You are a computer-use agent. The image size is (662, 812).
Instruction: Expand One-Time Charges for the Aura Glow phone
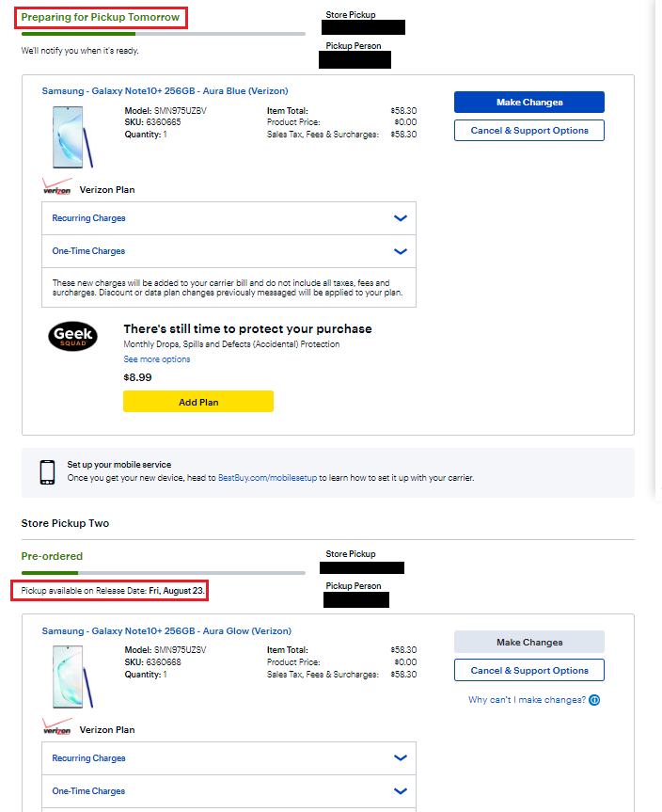pyautogui.click(x=229, y=791)
